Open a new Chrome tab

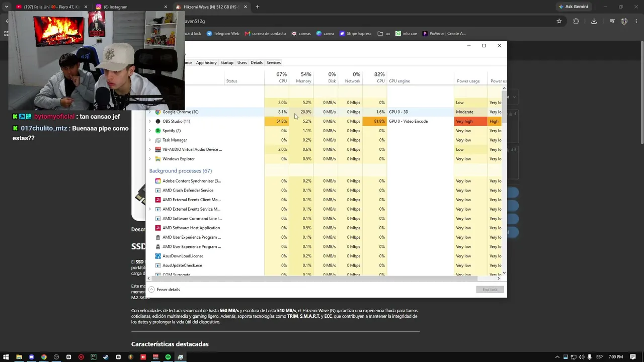coord(258,7)
